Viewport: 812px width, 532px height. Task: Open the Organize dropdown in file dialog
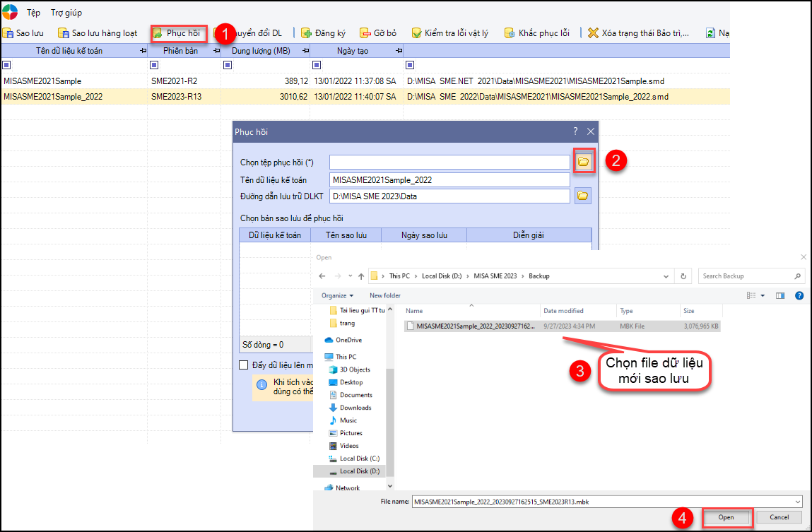[337, 295]
